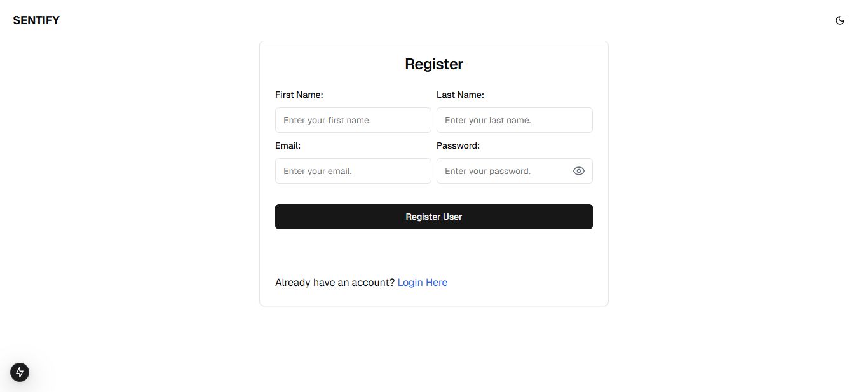The width and height of the screenshot is (868, 392).
Task: Focus the first name input field
Action: (x=353, y=120)
